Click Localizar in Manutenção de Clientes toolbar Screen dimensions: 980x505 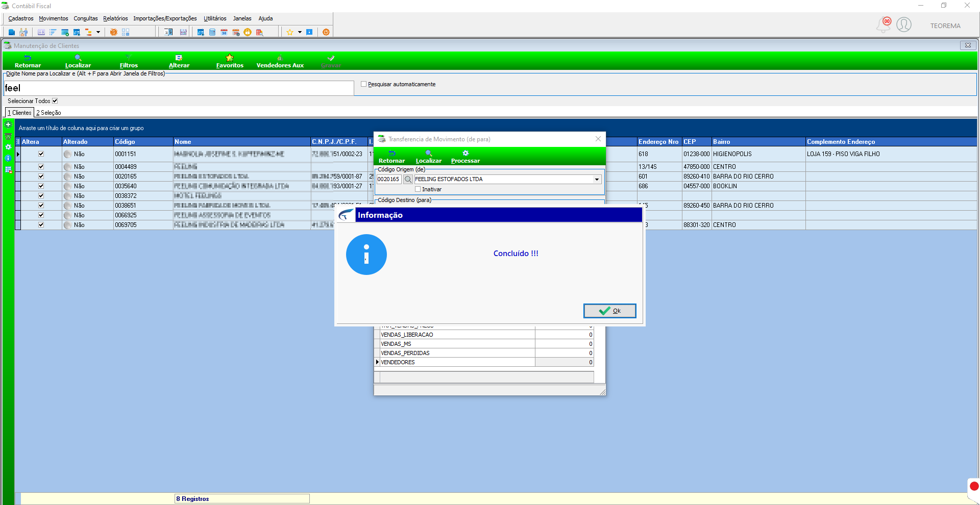click(78, 61)
